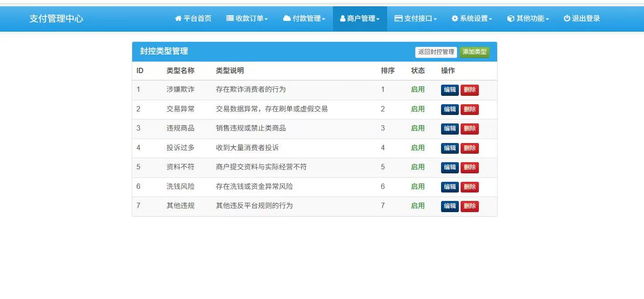
Task: Click the gear icon beside 系统设置
Action: 455,19
